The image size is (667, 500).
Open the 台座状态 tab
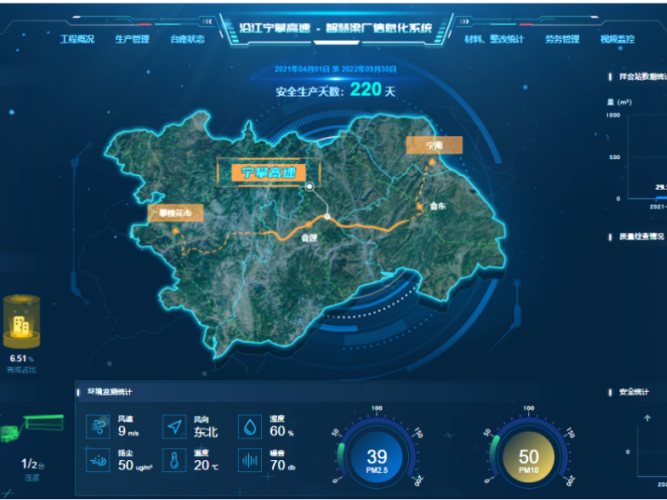tap(187, 39)
